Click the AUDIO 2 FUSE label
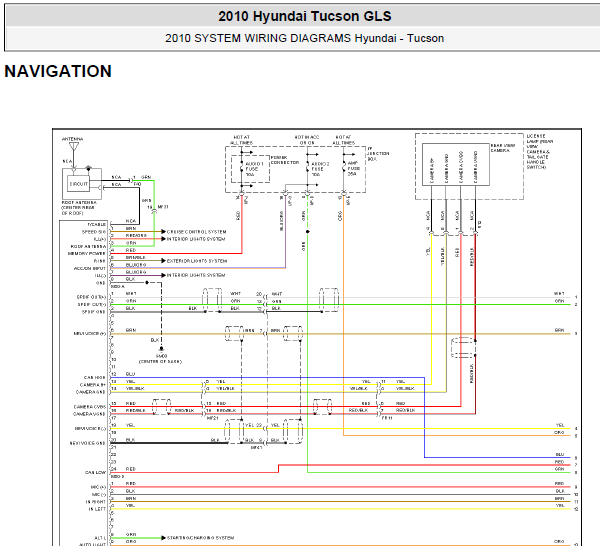 click(x=320, y=169)
